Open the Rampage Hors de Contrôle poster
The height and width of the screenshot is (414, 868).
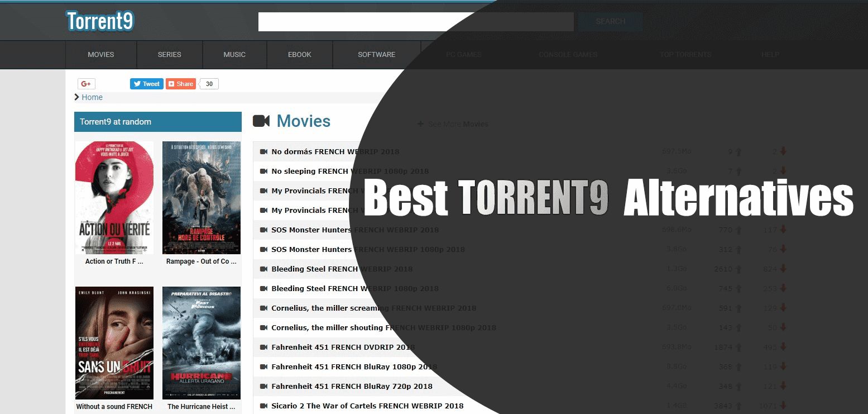[x=202, y=198]
